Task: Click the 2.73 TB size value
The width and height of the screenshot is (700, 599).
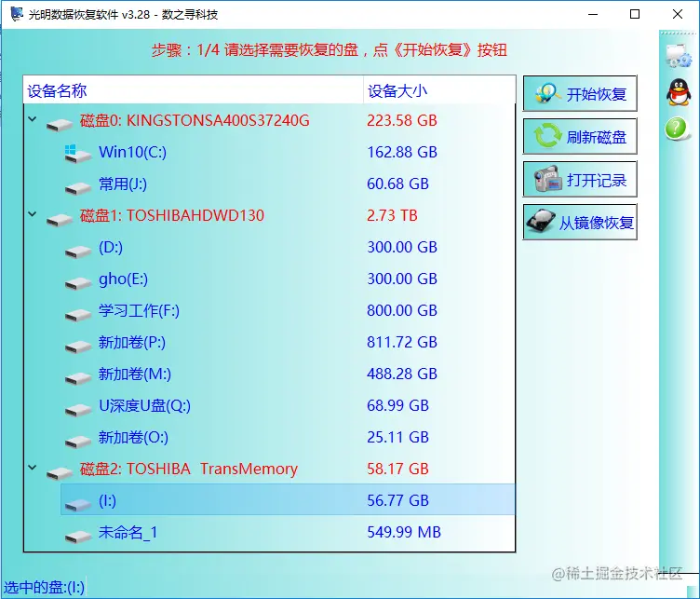Action: point(392,216)
